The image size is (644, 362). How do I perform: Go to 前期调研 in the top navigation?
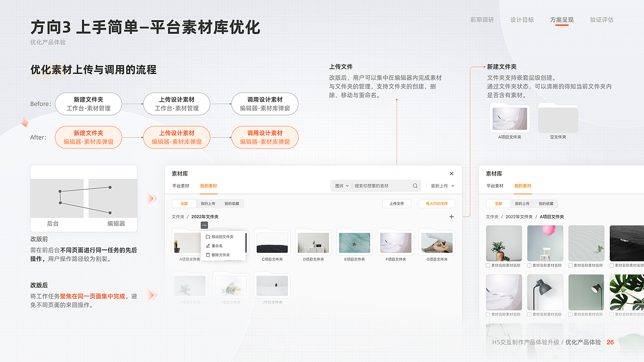482,20
